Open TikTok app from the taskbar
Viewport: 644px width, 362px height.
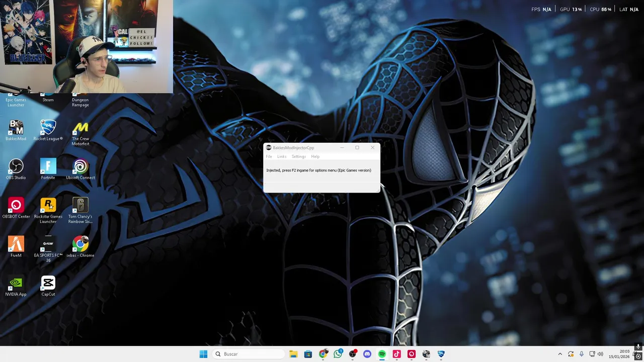(396, 354)
